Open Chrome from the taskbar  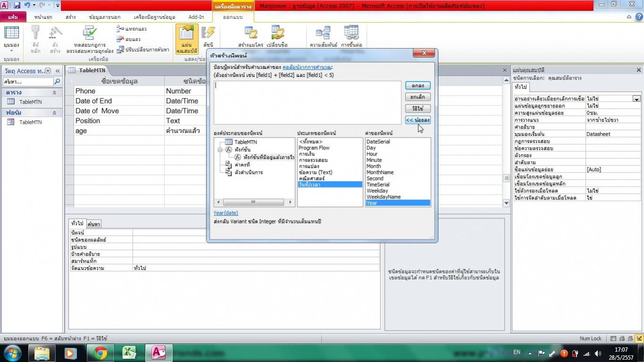click(100, 353)
